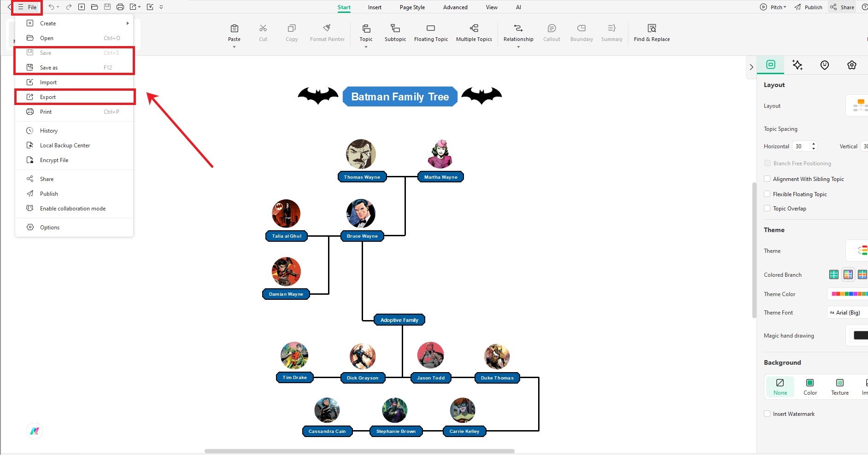Open the Theme style dropdown
The image size is (868, 455).
857,251
